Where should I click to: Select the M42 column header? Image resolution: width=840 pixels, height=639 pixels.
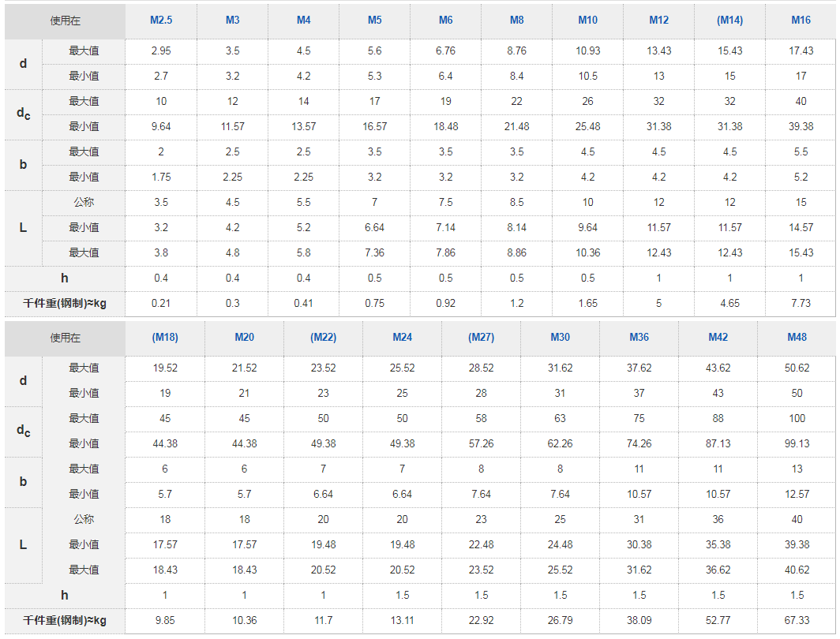(718, 337)
